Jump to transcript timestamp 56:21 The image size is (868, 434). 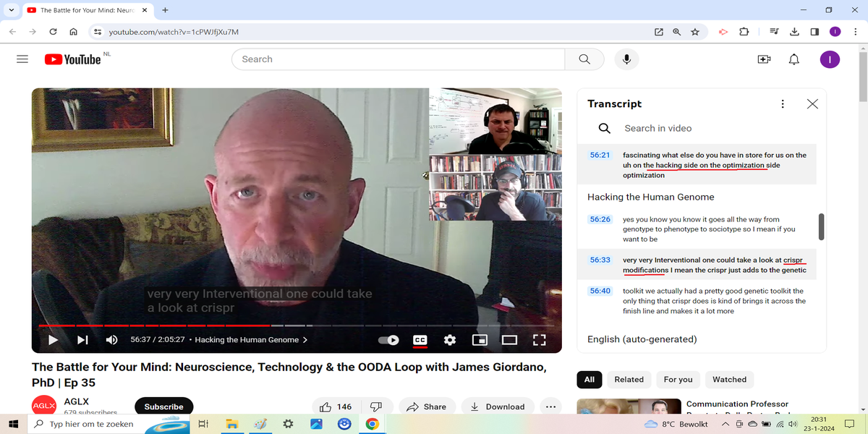[600, 155]
